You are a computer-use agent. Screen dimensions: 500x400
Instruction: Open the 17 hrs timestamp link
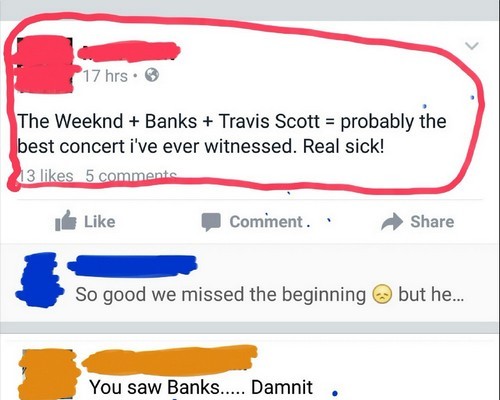pos(105,76)
